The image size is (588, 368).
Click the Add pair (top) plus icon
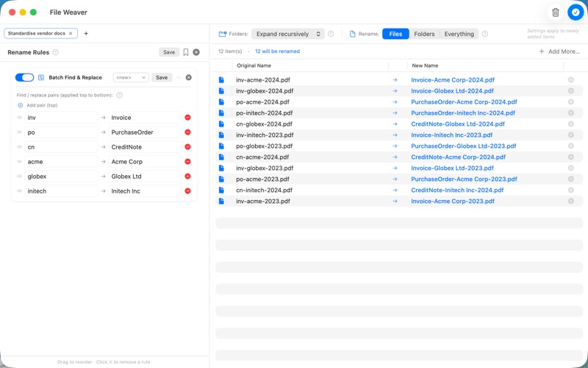(21, 105)
